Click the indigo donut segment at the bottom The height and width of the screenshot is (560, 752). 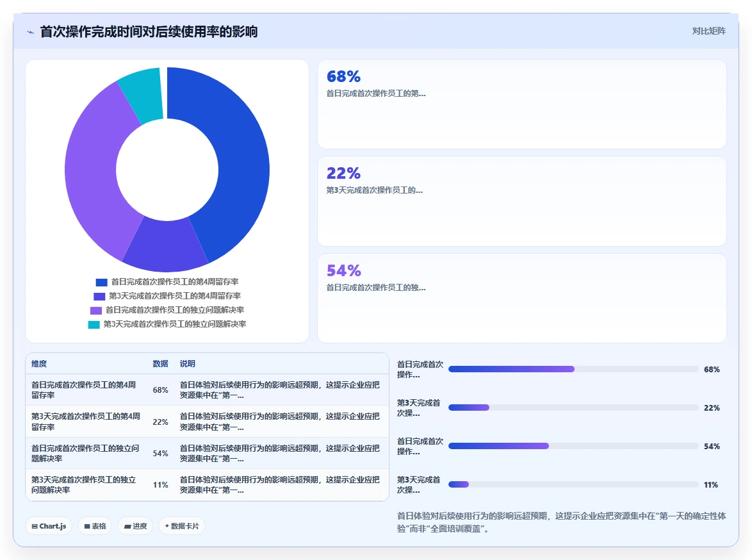(165, 245)
